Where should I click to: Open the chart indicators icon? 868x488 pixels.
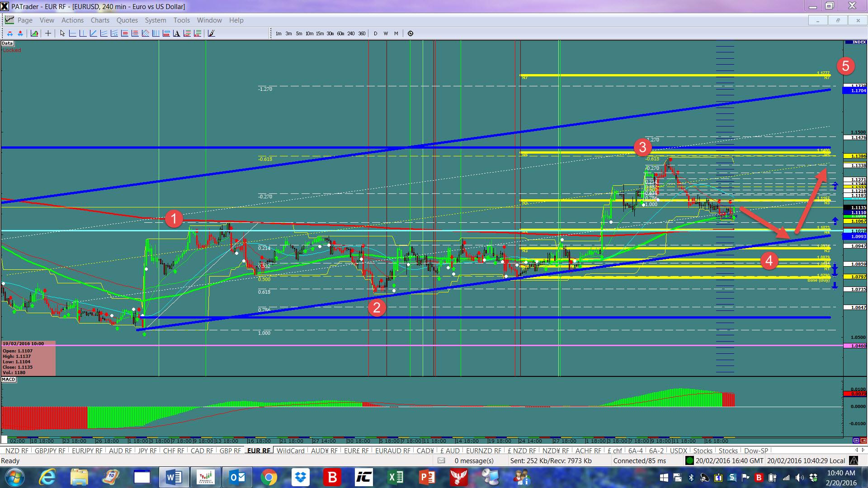[34, 33]
